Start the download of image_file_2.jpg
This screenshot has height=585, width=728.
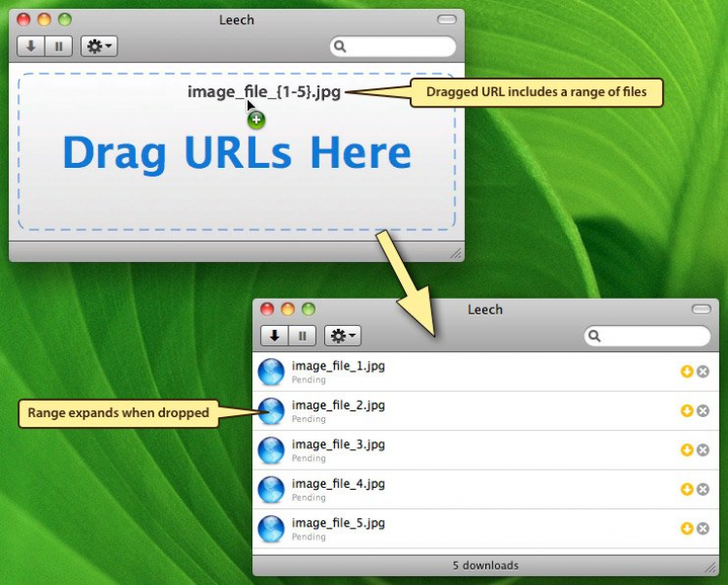pos(686,410)
